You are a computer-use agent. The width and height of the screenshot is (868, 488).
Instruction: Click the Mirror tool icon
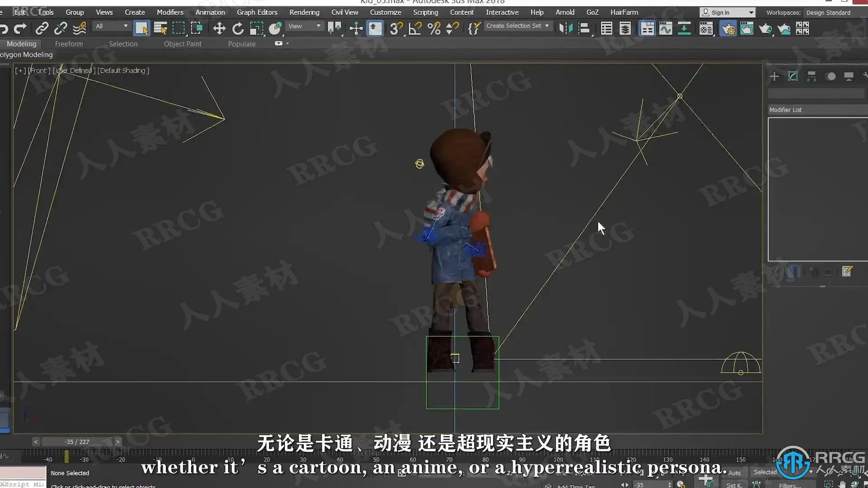coord(566,29)
